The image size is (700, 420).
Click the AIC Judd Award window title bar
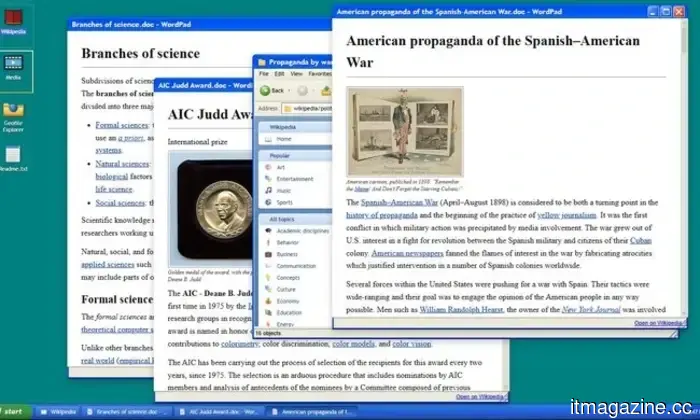(204, 85)
